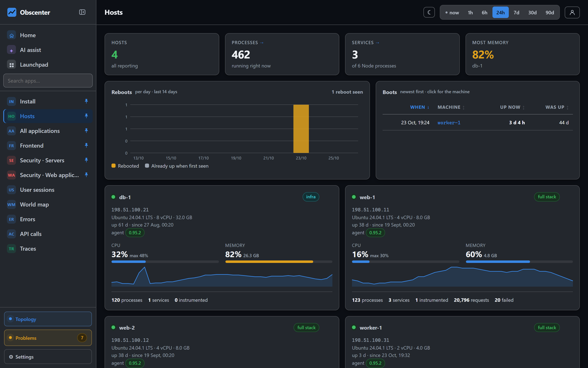This screenshot has width=588, height=368.
Task: Toggle dark mode moon icon
Action: point(429,12)
